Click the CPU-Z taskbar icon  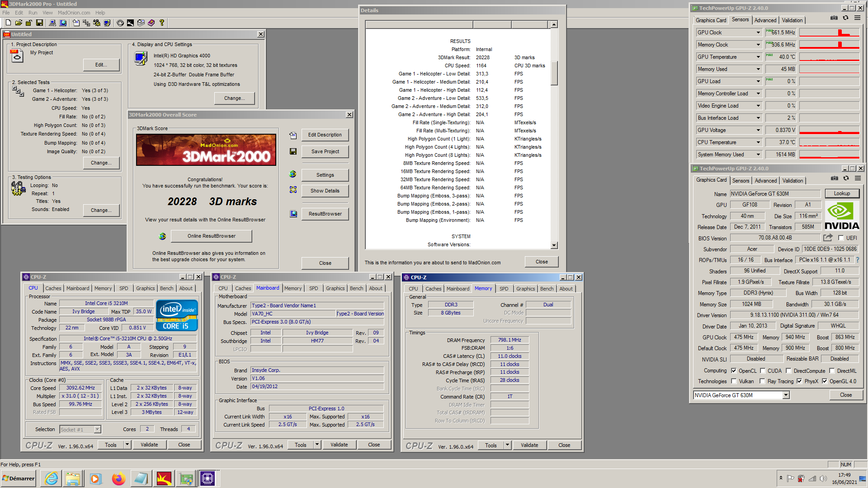click(x=208, y=479)
